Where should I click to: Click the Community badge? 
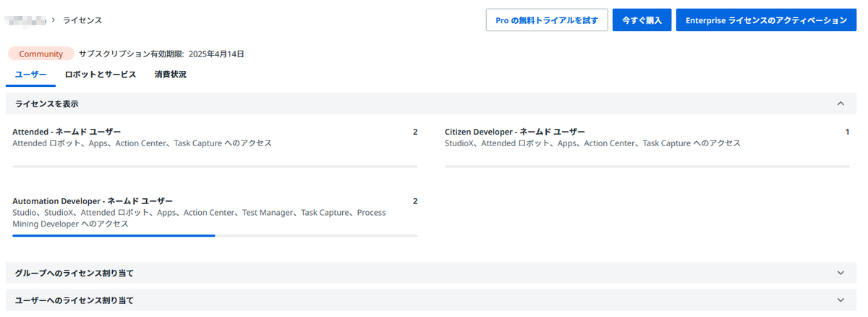point(41,54)
